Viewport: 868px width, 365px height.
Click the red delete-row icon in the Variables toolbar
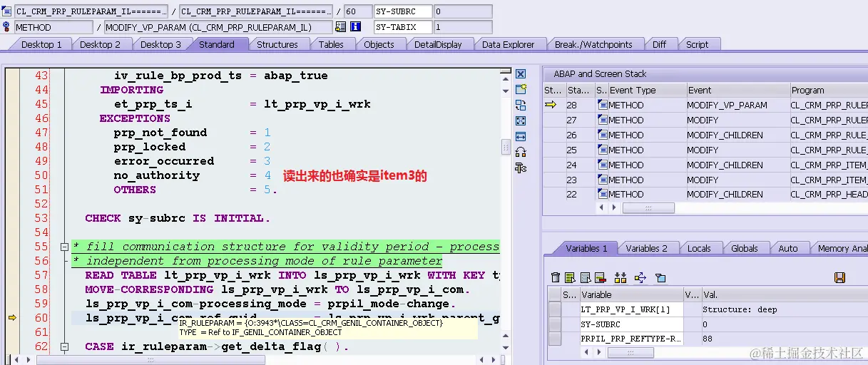pos(600,277)
